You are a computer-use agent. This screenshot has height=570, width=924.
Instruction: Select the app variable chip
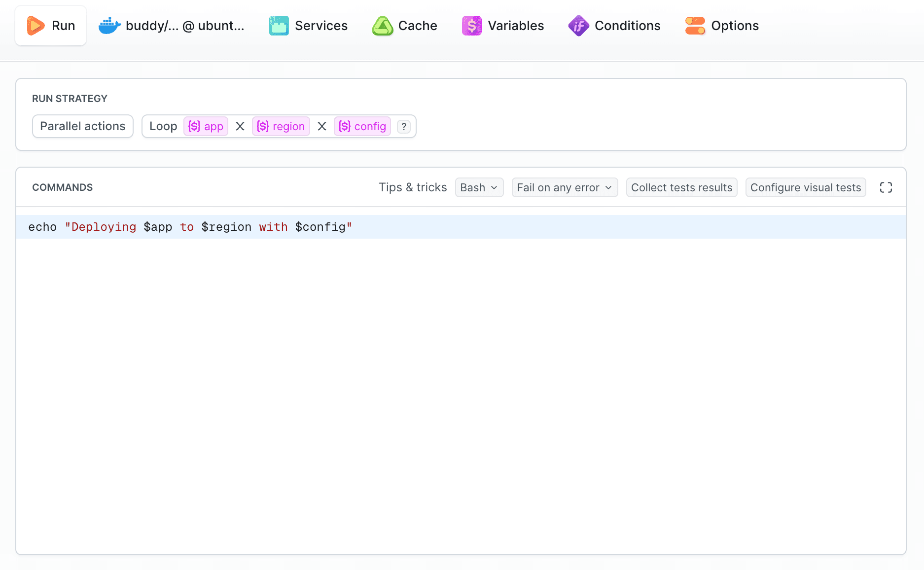pos(206,126)
